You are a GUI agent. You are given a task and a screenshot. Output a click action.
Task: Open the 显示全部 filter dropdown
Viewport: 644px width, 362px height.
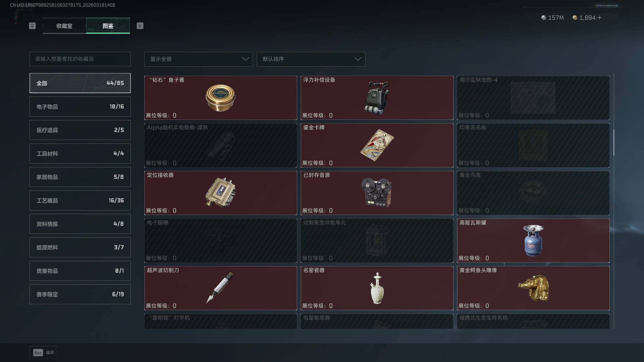[199, 59]
